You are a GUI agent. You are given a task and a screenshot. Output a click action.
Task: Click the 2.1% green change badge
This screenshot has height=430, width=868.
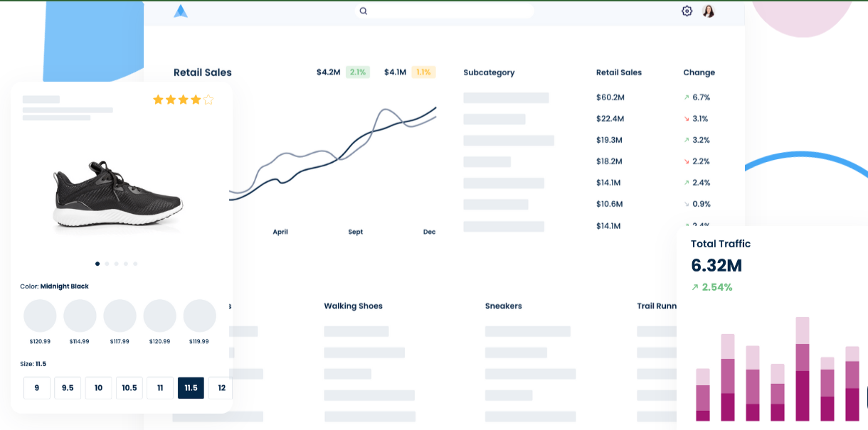(x=357, y=72)
